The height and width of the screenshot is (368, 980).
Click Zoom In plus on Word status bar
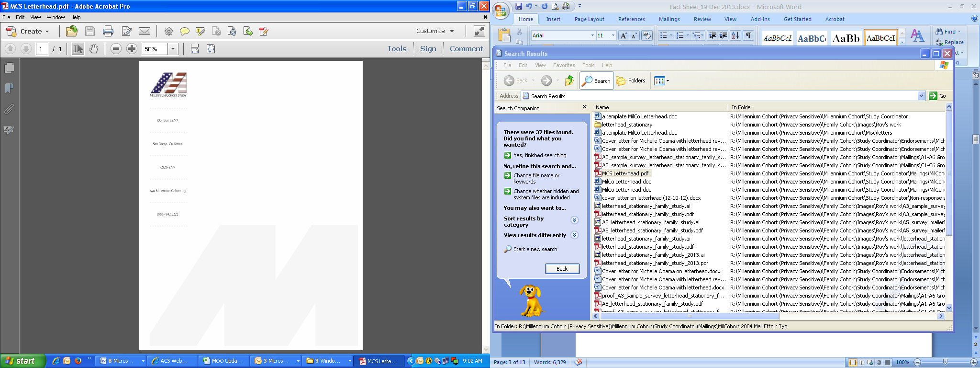[x=973, y=362]
